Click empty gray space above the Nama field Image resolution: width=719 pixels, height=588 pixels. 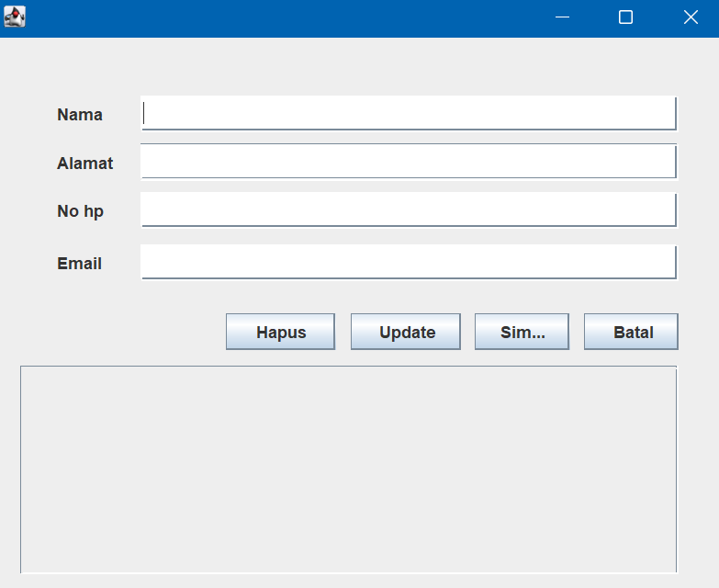(x=367, y=66)
